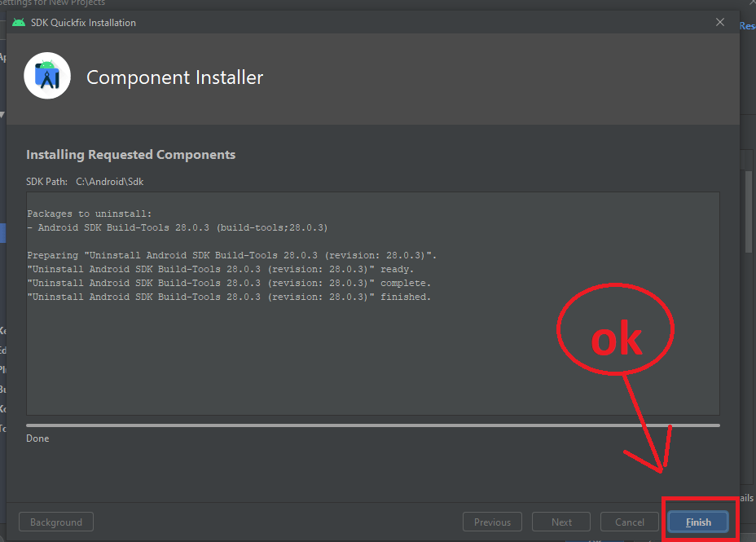Click the Finish button highlighted in red
Viewport: 756px width, 542px height.
tap(697, 522)
